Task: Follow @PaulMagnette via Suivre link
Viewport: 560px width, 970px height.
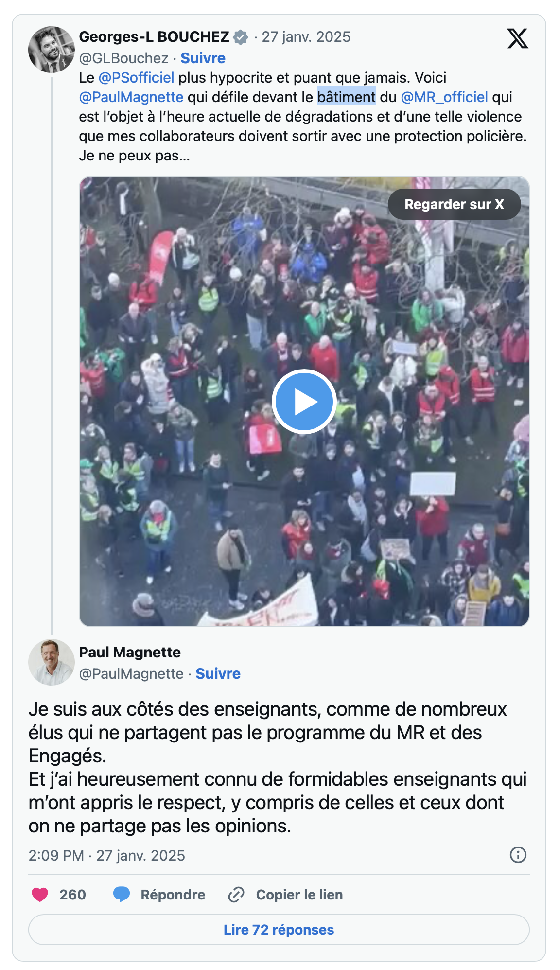Action: [218, 673]
